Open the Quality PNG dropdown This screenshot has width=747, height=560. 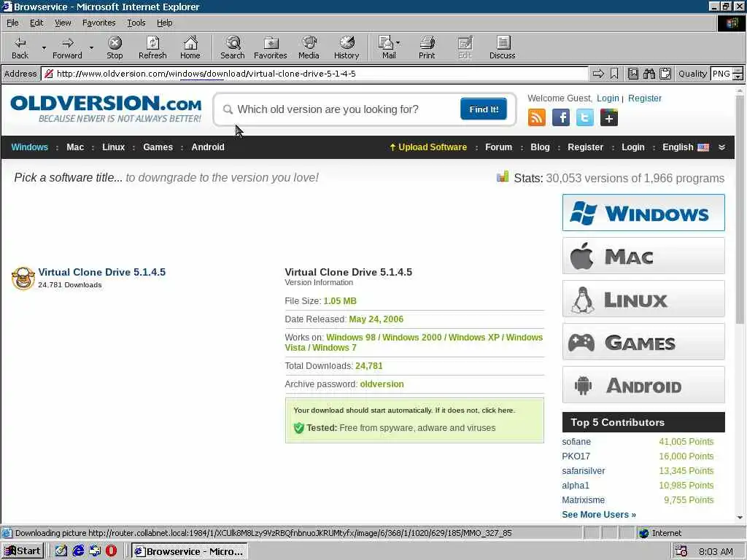click(x=738, y=74)
